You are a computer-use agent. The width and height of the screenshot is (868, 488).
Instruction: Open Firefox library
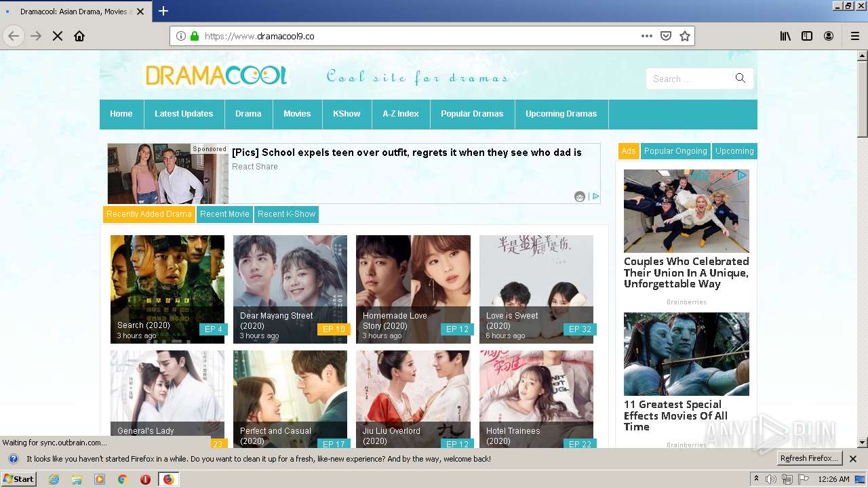point(785,36)
